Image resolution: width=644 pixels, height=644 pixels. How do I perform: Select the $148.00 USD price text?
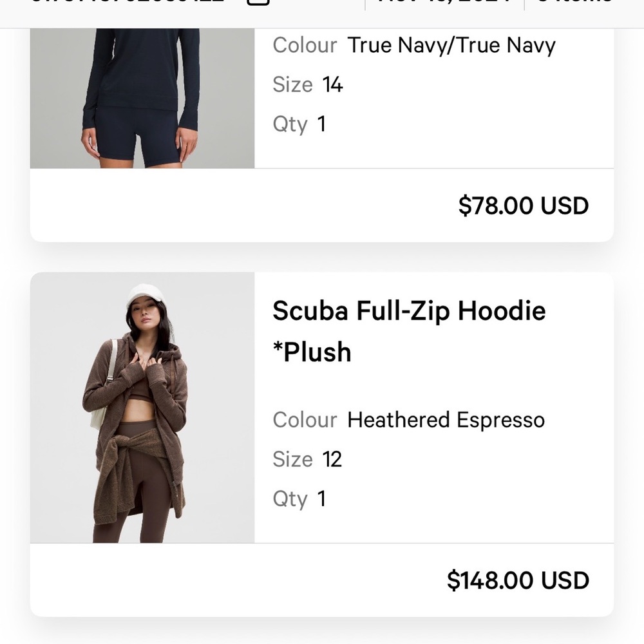click(518, 580)
